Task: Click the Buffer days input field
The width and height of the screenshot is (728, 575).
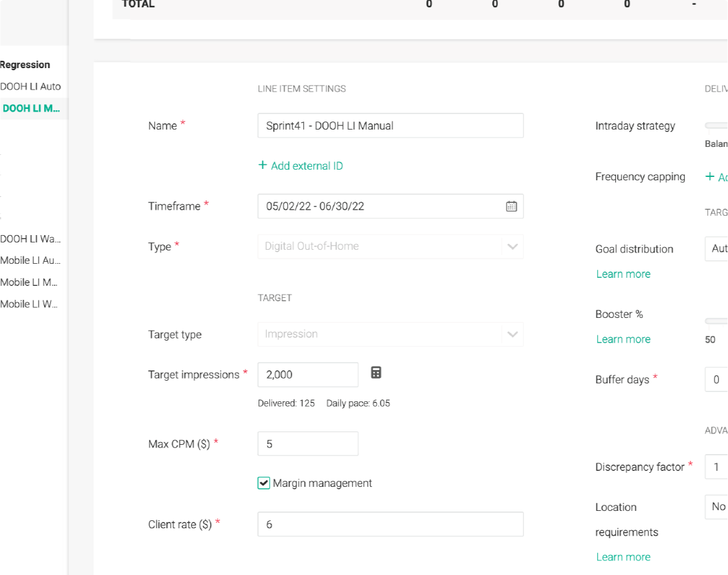Action: pyautogui.click(x=716, y=379)
